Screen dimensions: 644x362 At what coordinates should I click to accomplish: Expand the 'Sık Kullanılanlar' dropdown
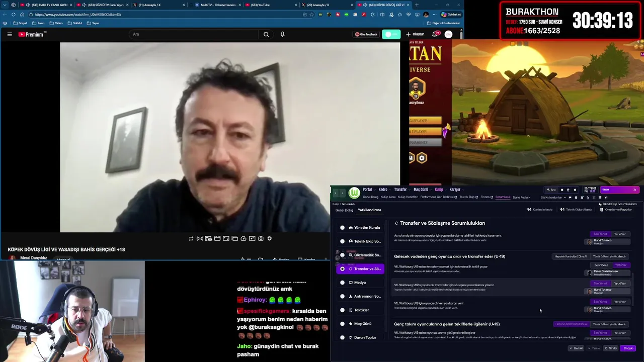(552, 197)
